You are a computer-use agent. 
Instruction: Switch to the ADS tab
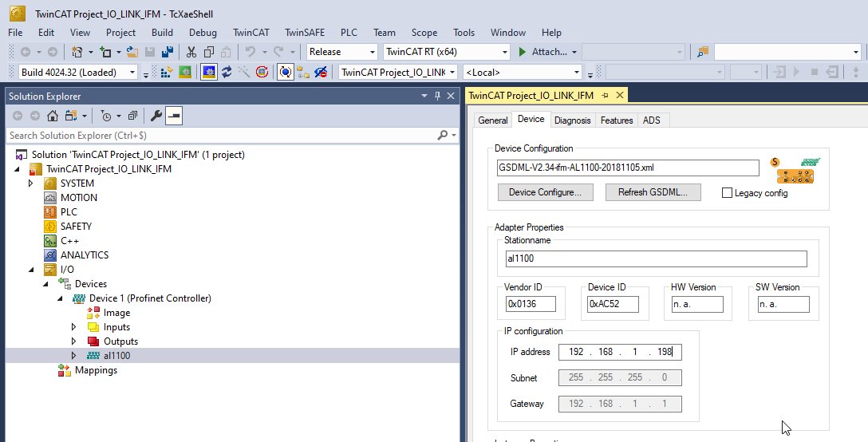[652, 120]
